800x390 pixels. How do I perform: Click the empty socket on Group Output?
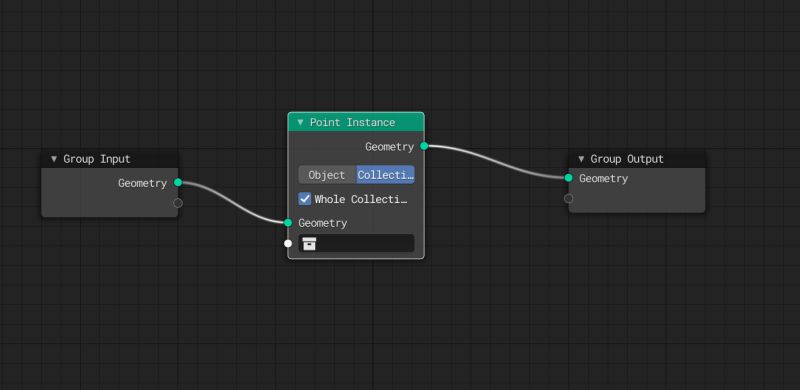tap(568, 198)
